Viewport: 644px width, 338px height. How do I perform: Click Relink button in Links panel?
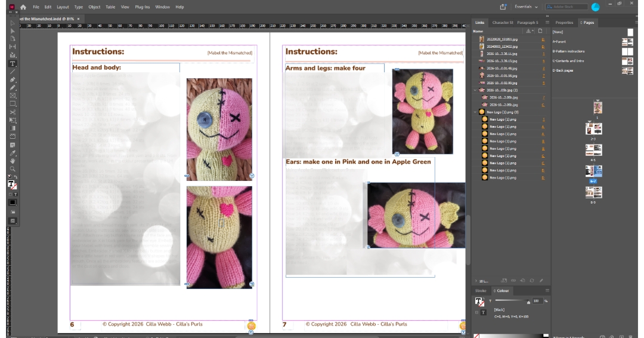(513, 281)
